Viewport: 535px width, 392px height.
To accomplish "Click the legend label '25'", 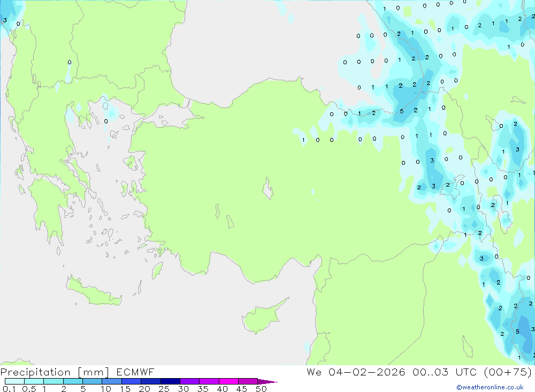I will coord(164,389).
